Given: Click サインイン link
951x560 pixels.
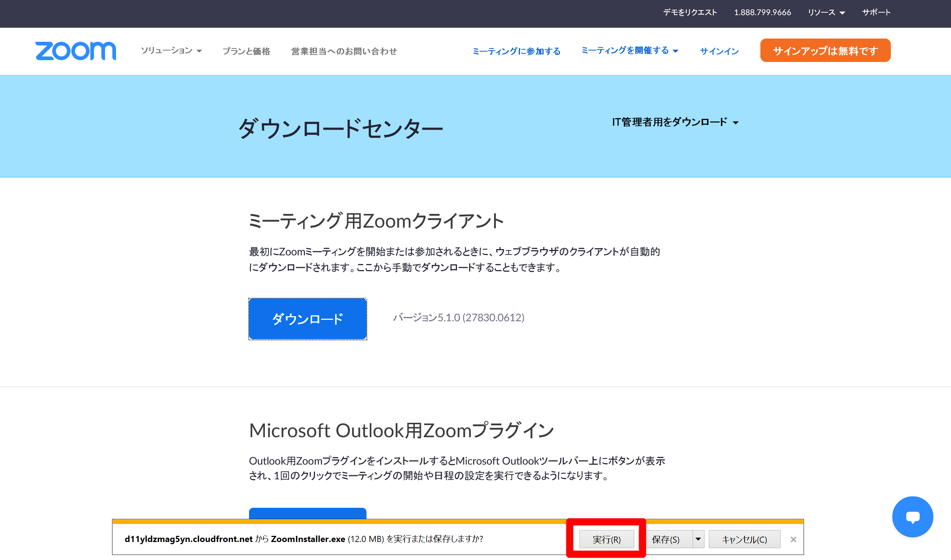Looking at the screenshot, I should coord(719,51).
